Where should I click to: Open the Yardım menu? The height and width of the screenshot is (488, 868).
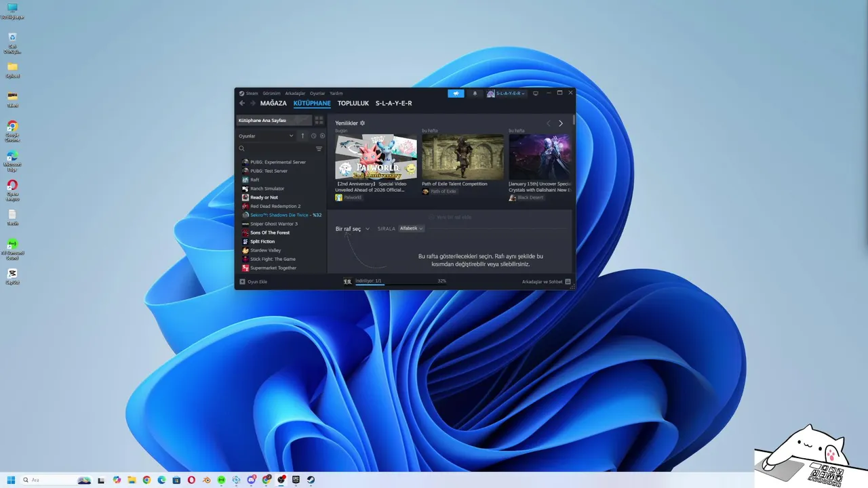tap(336, 94)
